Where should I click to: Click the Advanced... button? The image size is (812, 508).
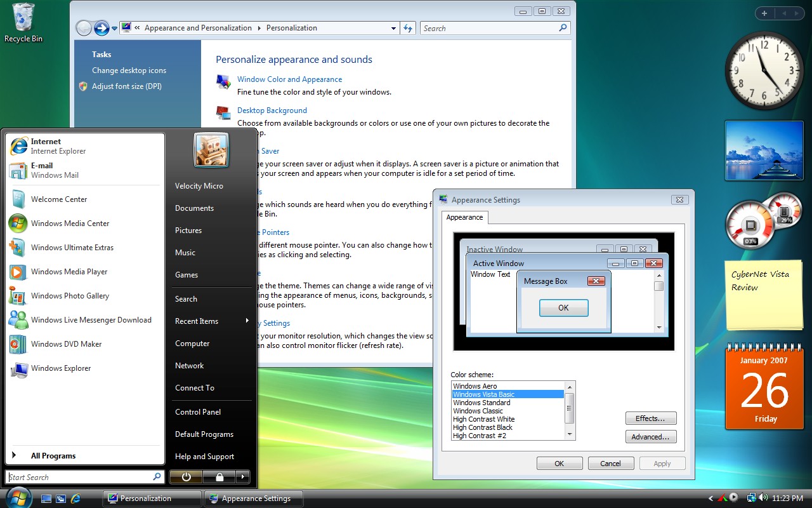pos(651,437)
